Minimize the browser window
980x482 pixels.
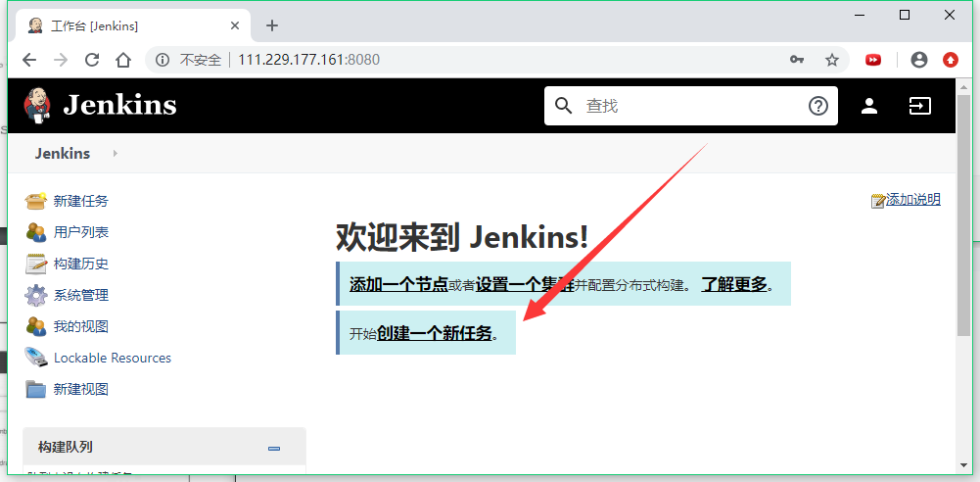click(x=860, y=15)
